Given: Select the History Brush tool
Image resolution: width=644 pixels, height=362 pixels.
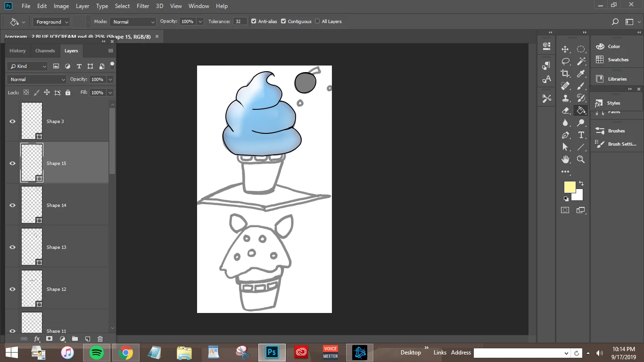Looking at the screenshot, I should pos(581,98).
